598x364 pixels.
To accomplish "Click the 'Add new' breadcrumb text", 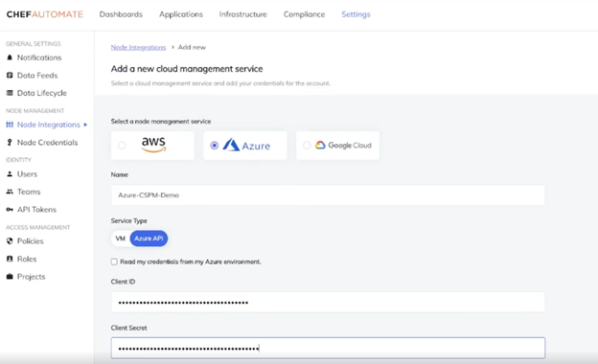I will click(x=192, y=47).
